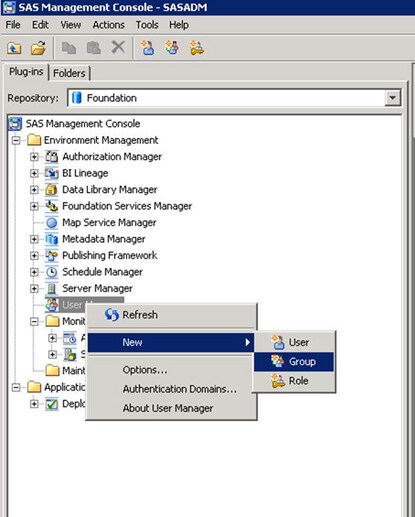The height and width of the screenshot is (517, 415).
Task: Click the Server Manager icon
Action: 52,288
